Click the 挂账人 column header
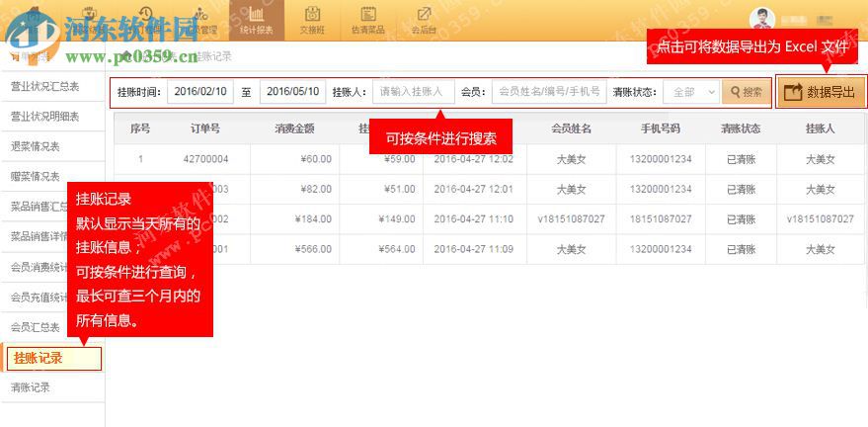The height and width of the screenshot is (427, 868). pos(821,129)
